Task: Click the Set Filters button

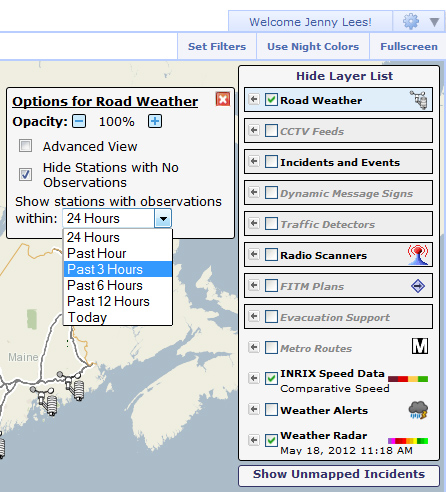Action: (217, 46)
